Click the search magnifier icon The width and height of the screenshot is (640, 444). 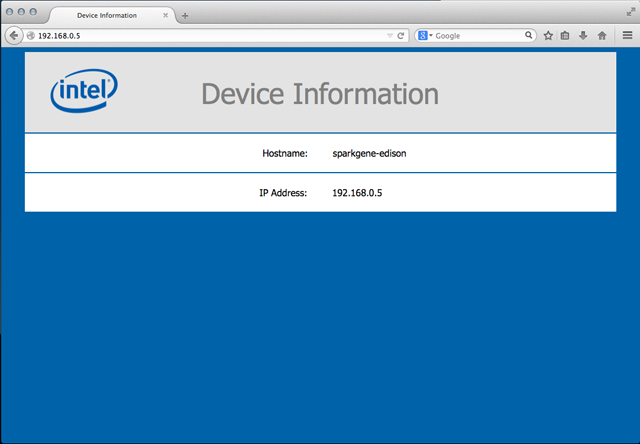pyautogui.click(x=529, y=35)
